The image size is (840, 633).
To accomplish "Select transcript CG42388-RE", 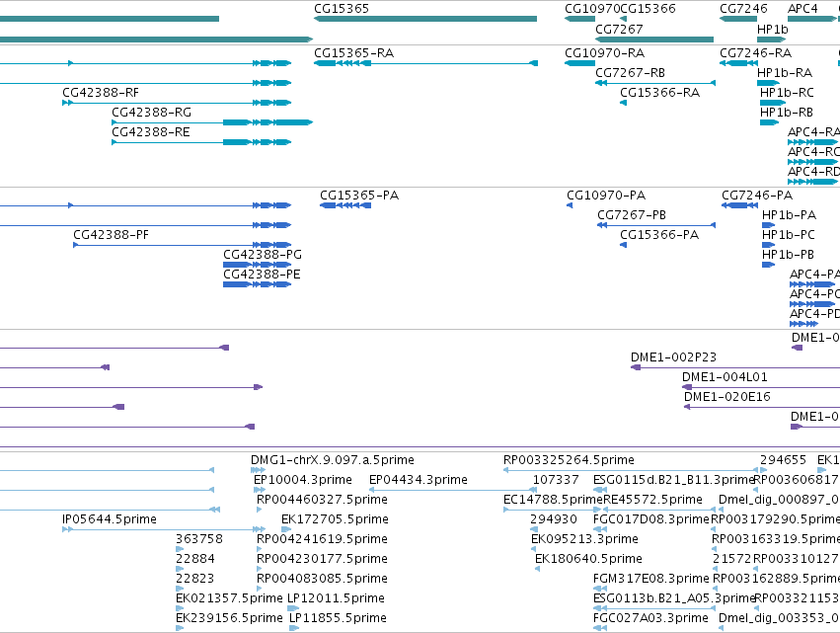I will [x=201, y=142].
